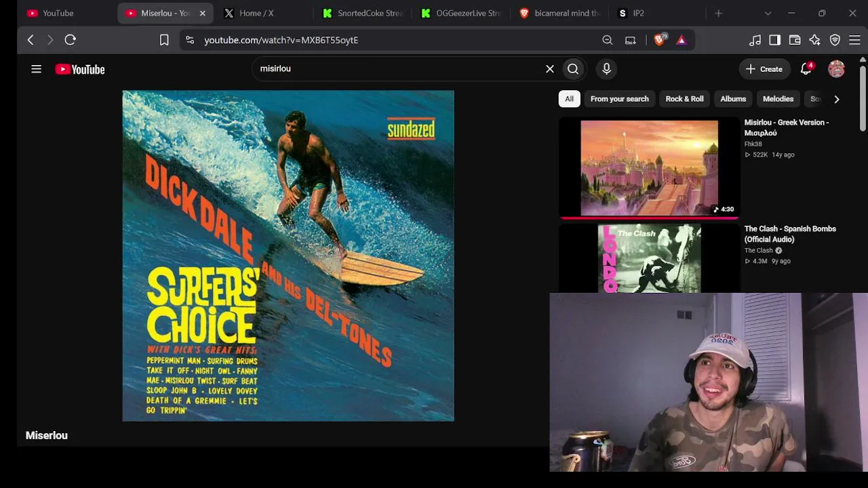Start voice search with the microphone

point(606,68)
